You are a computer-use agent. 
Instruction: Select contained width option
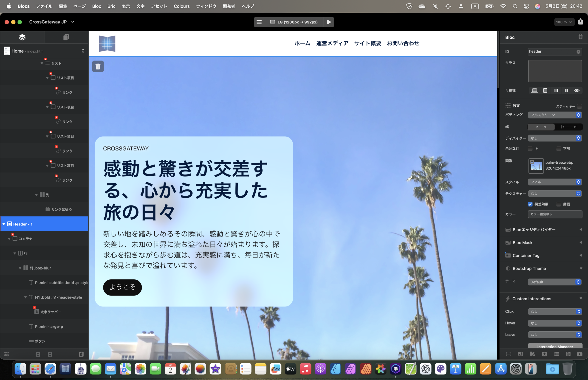pyautogui.click(x=541, y=127)
